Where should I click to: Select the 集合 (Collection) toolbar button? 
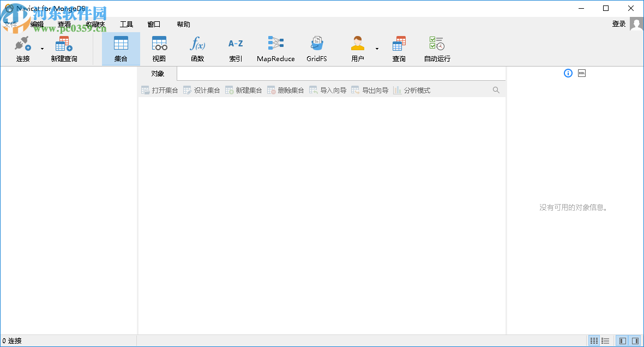121,49
